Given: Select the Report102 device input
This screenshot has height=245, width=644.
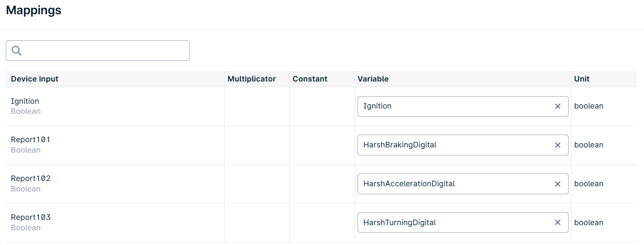Looking at the screenshot, I should coord(31,179).
